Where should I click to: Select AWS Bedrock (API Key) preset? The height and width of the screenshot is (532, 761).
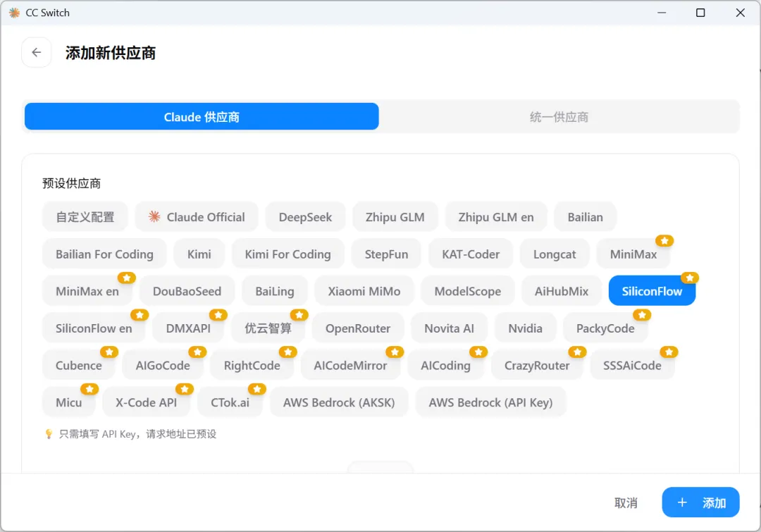pos(490,402)
